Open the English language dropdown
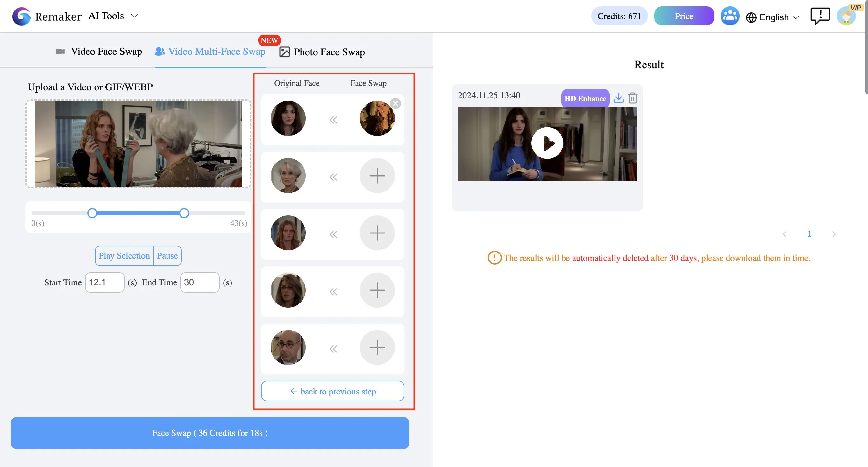868x467 pixels. click(772, 17)
